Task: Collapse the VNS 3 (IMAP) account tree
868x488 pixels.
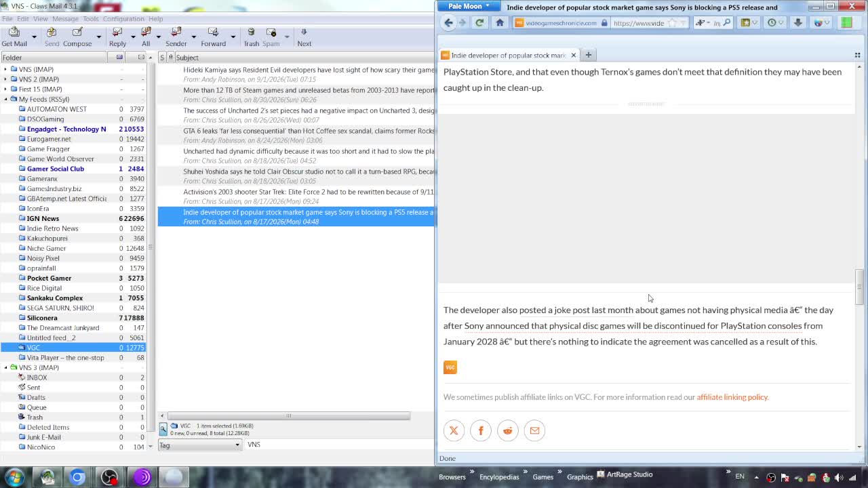Action: (x=6, y=367)
